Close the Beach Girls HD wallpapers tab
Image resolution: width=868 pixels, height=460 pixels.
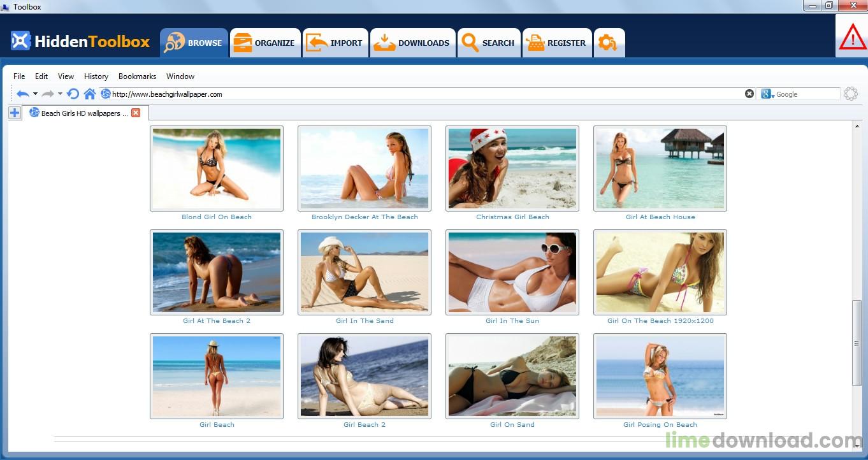(136, 113)
